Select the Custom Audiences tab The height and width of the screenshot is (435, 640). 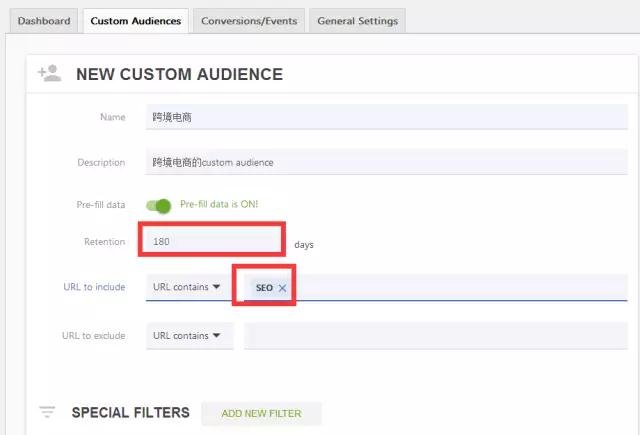click(x=135, y=21)
